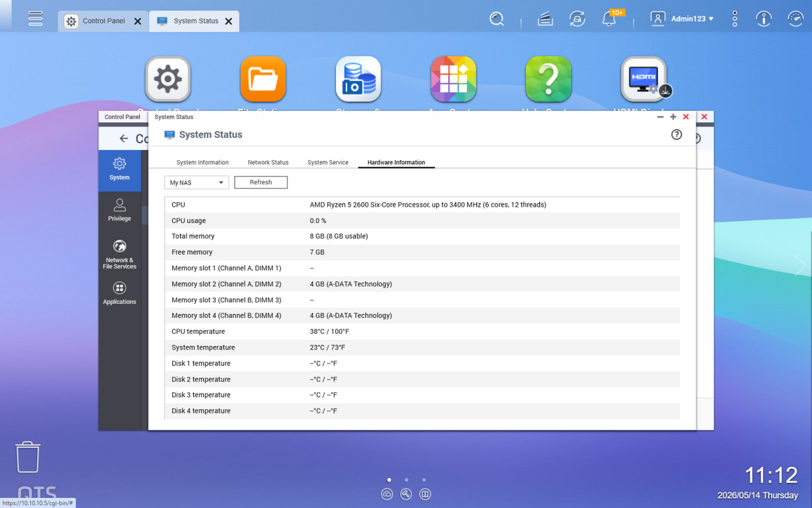Click System temperature 23°C / 73°F value

pos(327,347)
